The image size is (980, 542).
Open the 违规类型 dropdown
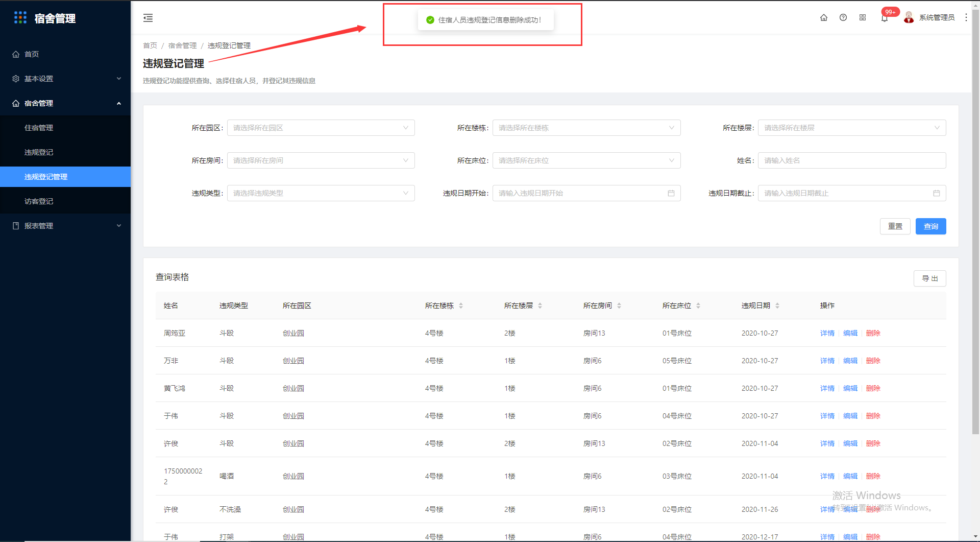(321, 193)
